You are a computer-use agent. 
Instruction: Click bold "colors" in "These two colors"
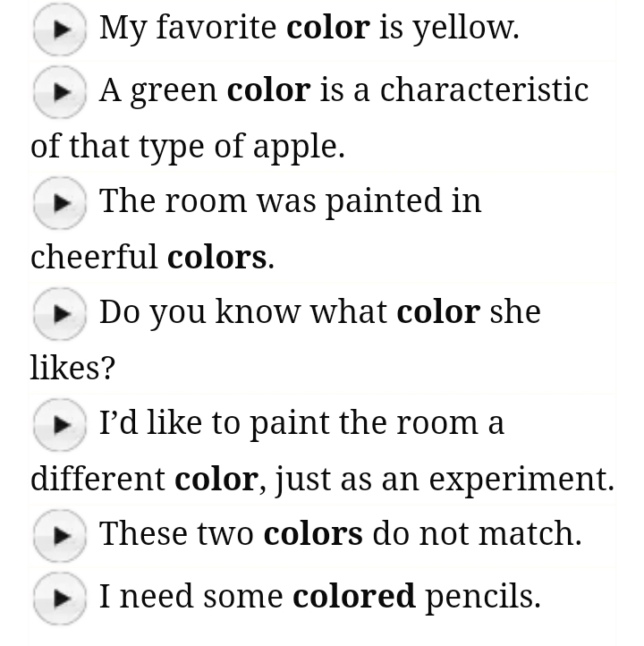(x=313, y=534)
